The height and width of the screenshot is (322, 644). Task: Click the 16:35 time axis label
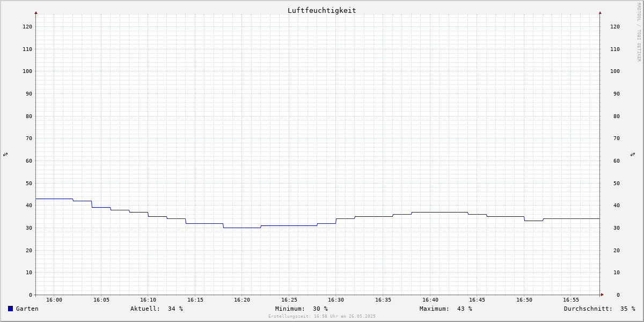(383, 300)
